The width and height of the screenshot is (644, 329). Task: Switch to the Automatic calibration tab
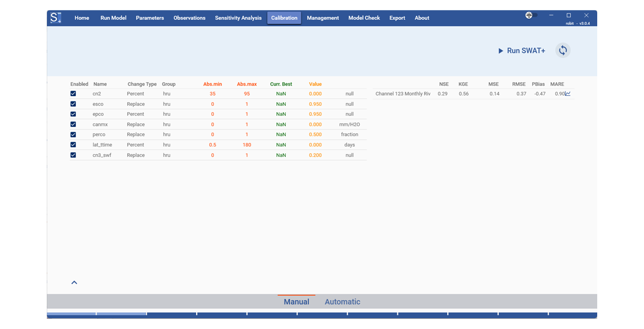click(x=342, y=302)
